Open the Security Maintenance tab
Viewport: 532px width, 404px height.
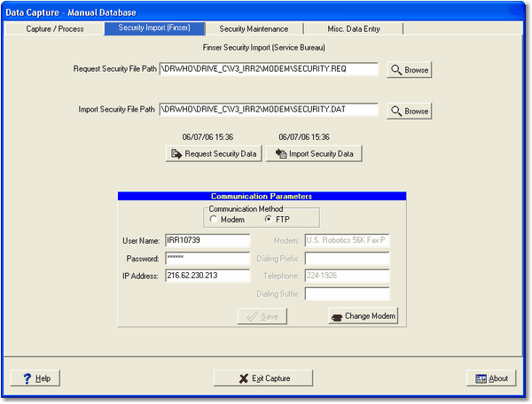pos(254,29)
